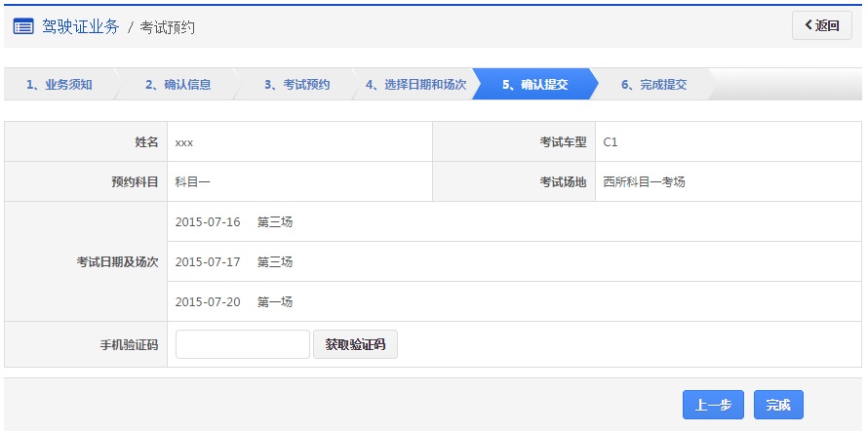Go to step 2 确认信息
This screenshot has width=868, height=433.
pyautogui.click(x=178, y=85)
